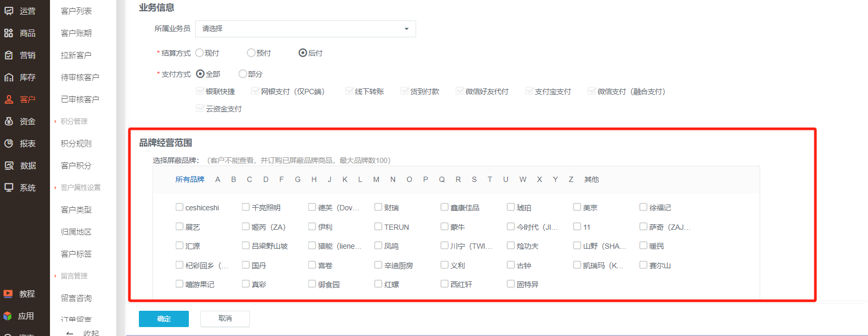Screen dimensions: 868x336
Task: Open the 客户 sidebar icon
Action: pos(9,99)
